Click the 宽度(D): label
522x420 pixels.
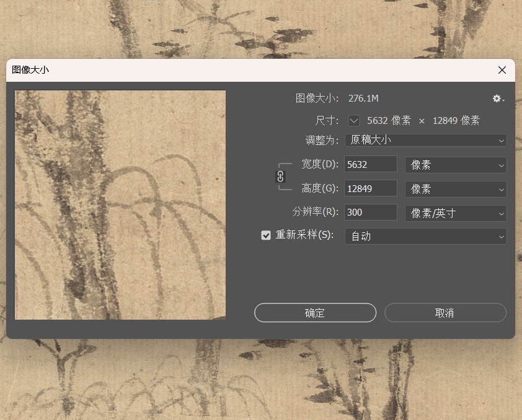pyautogui.click(x=320, y=164)
